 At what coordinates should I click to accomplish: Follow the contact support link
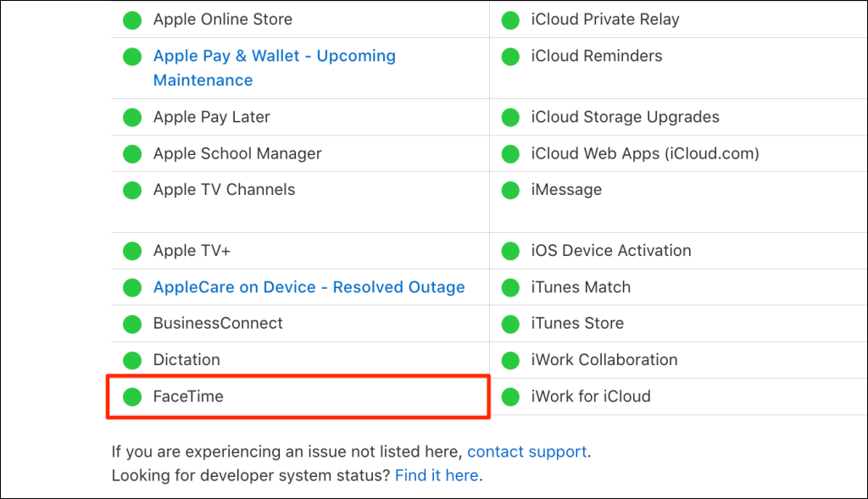[x=527, y=452]
